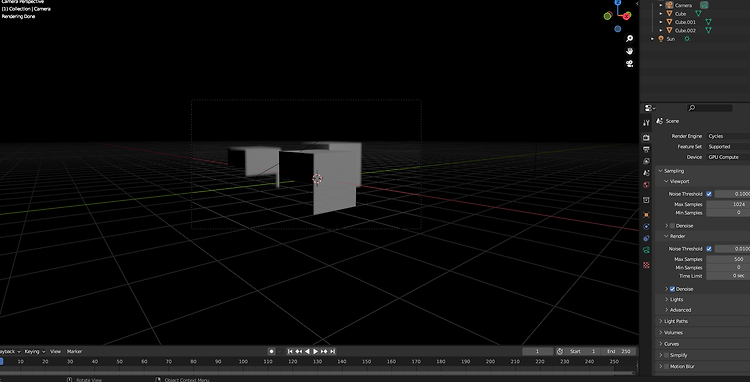Open the Scene properties tab
This screenshot has height=382, width=750.
point(646,173)
